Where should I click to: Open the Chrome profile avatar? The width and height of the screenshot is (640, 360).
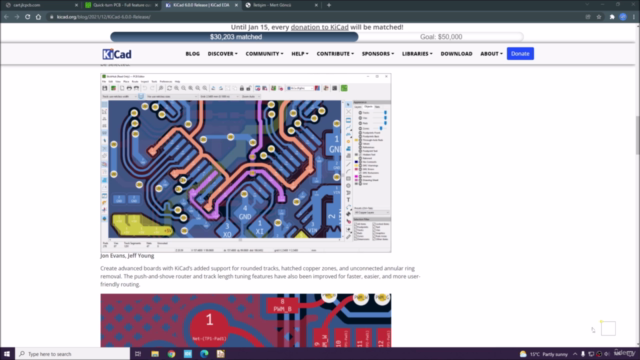(x=623, y=17)
